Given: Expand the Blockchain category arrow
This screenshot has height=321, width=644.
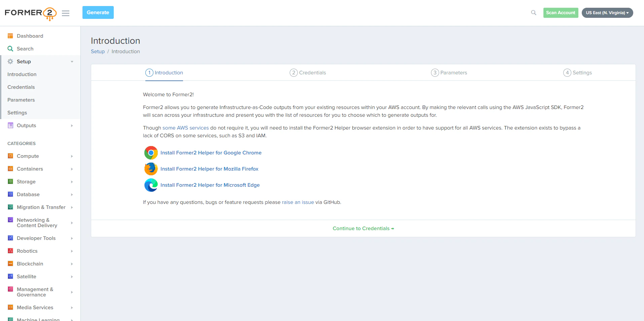Looking at the screenshot, I should tap(72, 264).
